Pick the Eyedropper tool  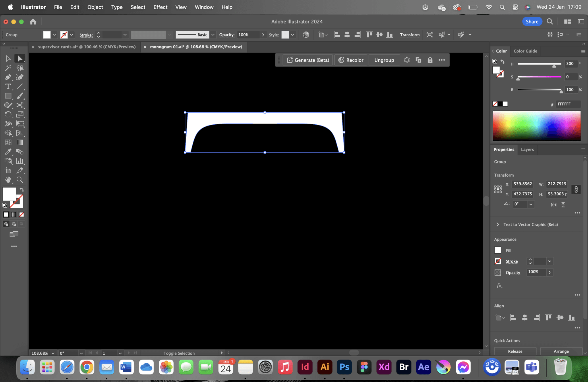[8, 152]
